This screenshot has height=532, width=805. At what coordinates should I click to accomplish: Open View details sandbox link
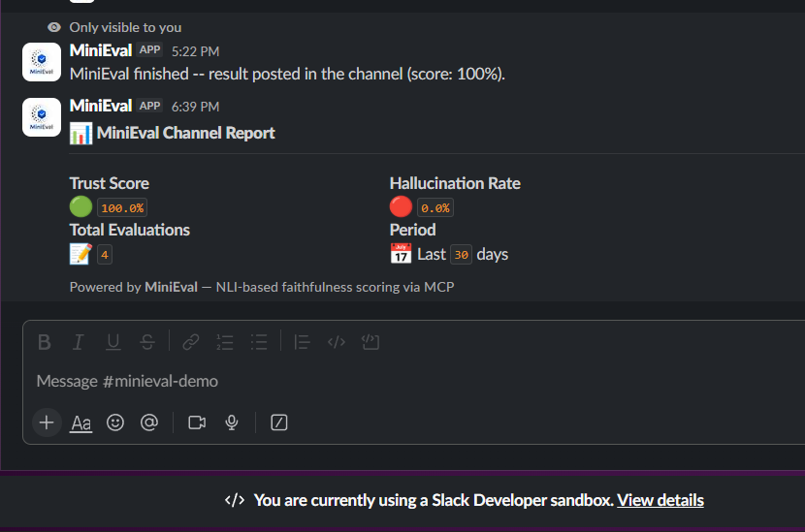coord(660,500)
